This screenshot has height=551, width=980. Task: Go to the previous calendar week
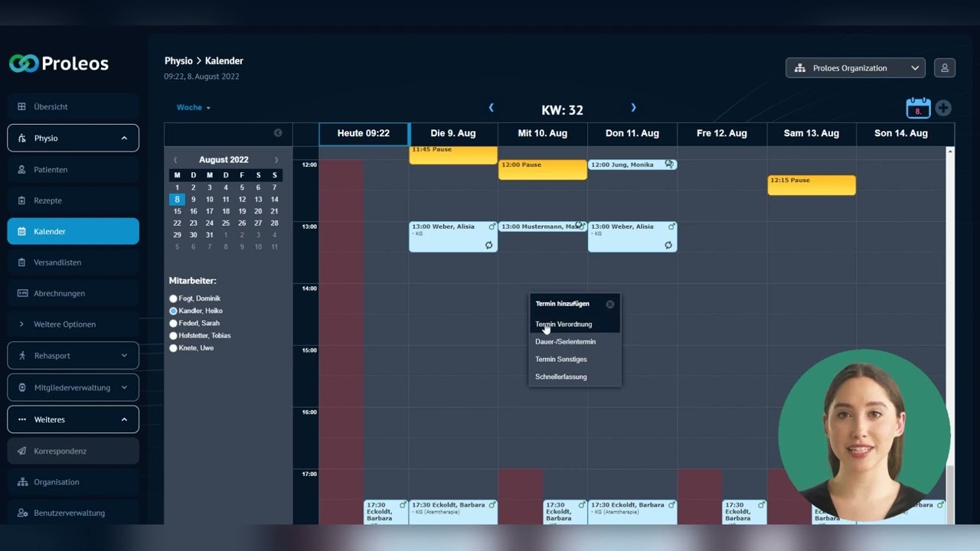(x=491, y=108)
